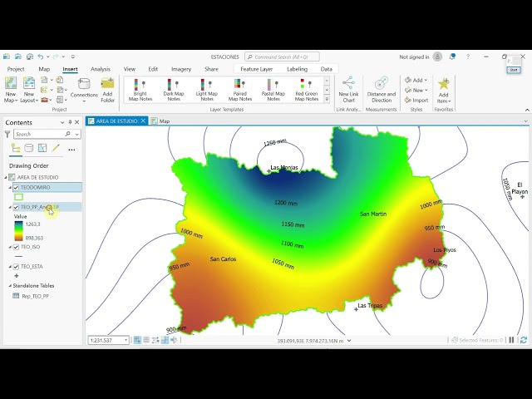Open the Edit ribbon tab
This screenshot has width=532, height=399.
(153, 69)
